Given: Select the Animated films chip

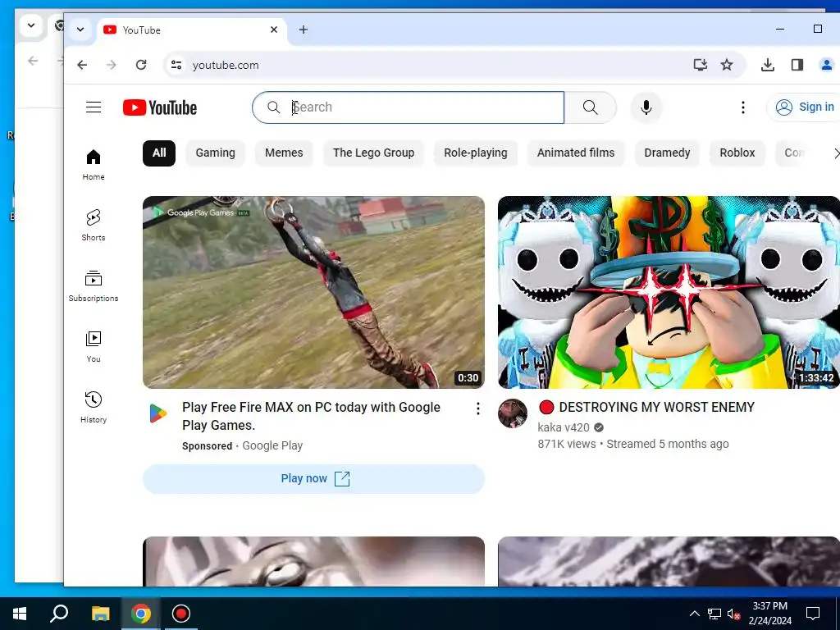Looking at the screenshot, I should coord(576,153).
